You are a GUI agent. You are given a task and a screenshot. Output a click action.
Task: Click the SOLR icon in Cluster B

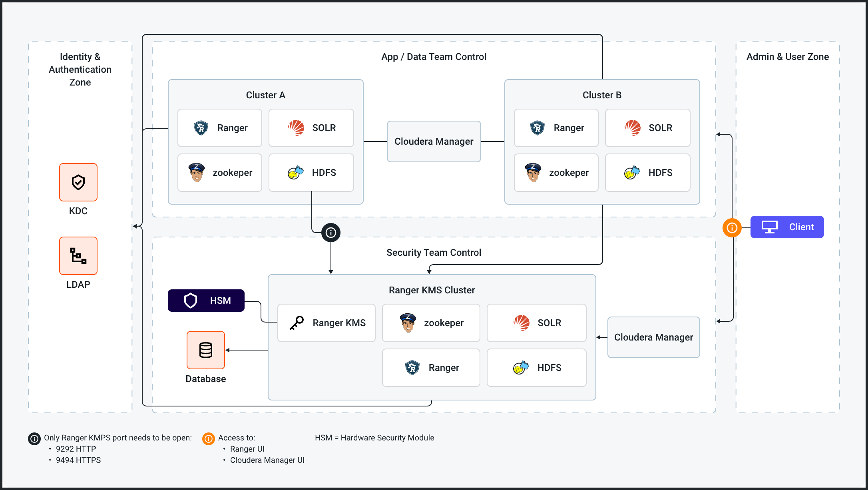(633, 128)
